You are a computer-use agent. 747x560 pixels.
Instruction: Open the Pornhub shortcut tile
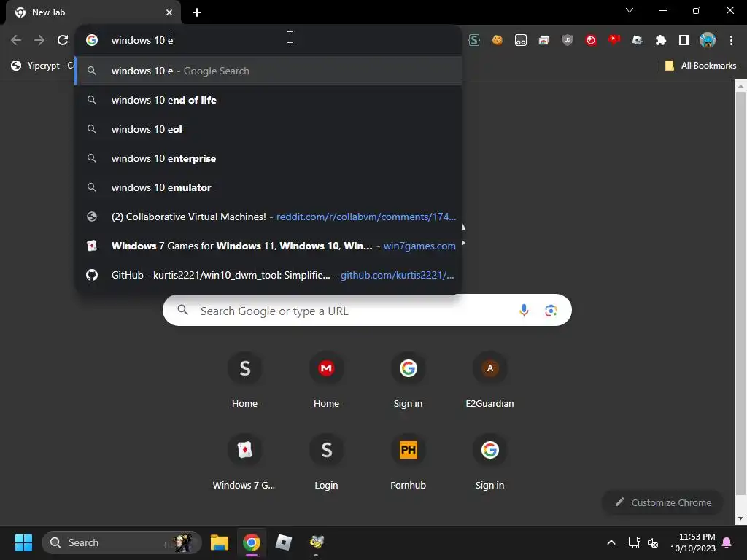coord(409,462)
